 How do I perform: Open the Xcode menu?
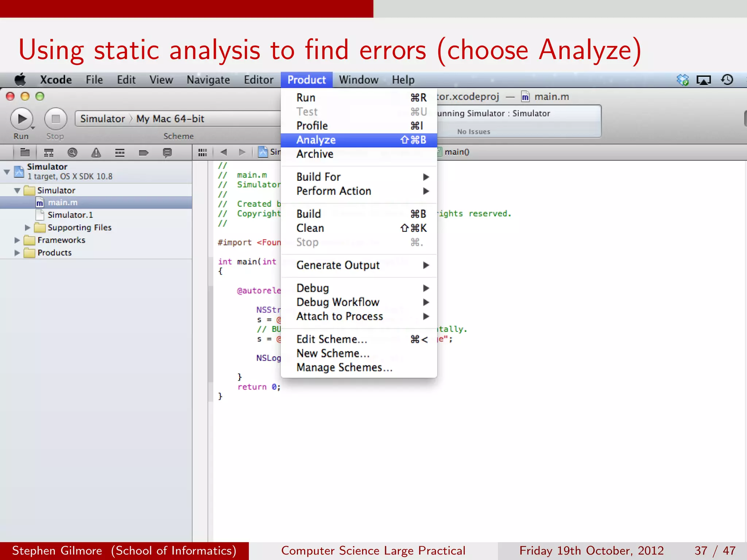(56, 80)
